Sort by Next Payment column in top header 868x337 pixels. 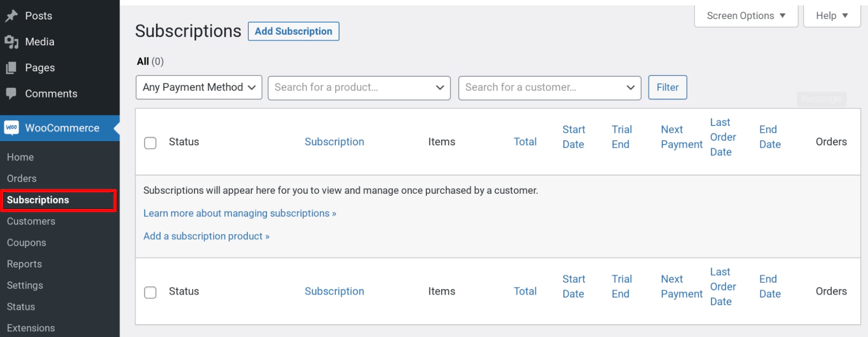(x=681, y=137)
